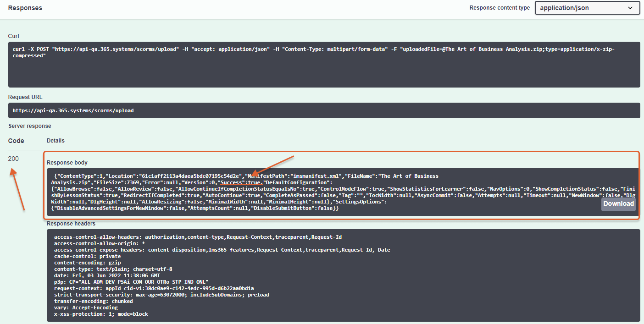Click the 200 status code
This screenshot has height=324, width=644.
click(x=13, y=159)
